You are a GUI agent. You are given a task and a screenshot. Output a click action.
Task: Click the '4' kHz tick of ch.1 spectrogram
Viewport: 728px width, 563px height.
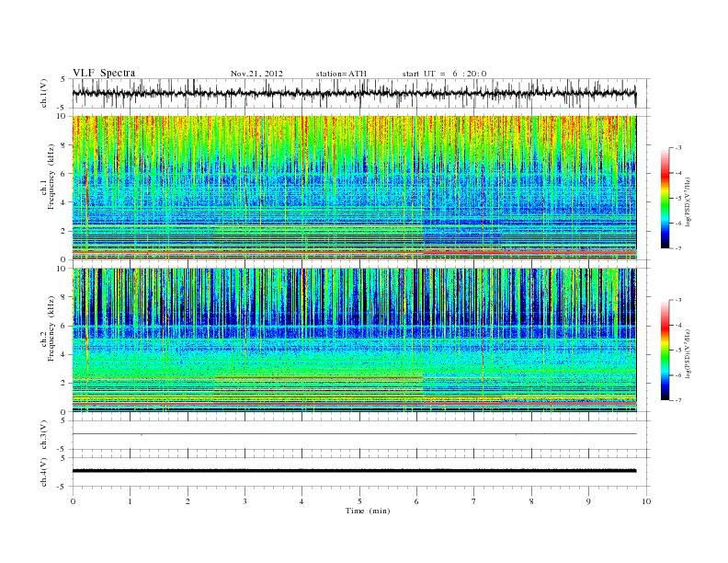[64, 202]
